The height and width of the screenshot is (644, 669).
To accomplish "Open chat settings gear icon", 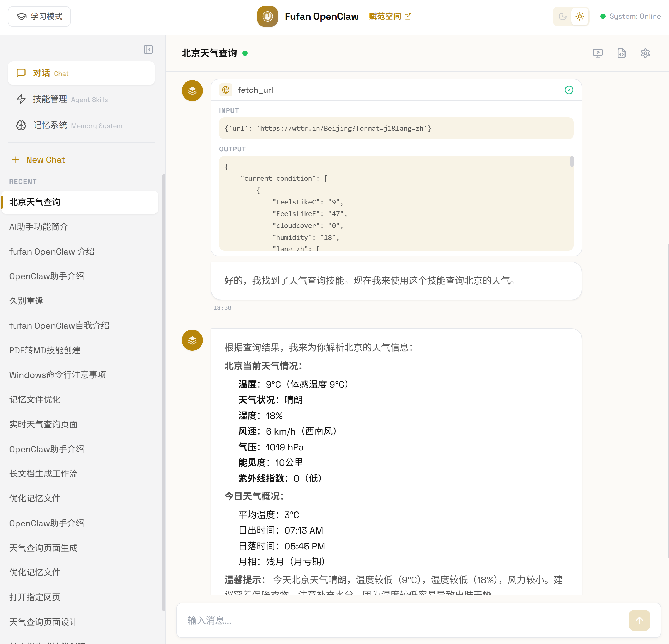I will 645,53.
